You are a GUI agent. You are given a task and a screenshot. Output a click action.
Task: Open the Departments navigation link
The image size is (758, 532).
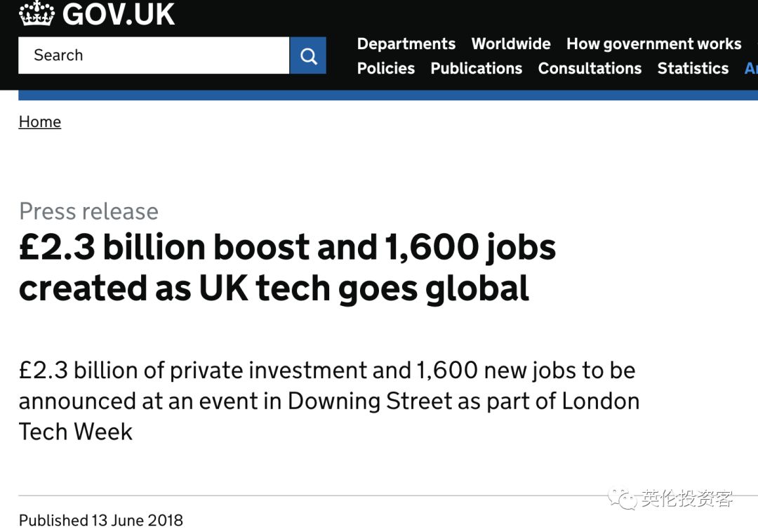point(406,44)
